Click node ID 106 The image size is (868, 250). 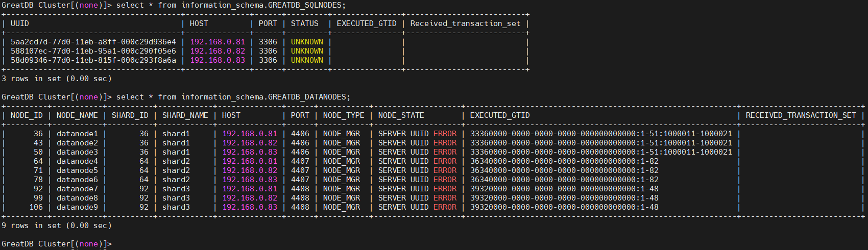tap(36, 207)
